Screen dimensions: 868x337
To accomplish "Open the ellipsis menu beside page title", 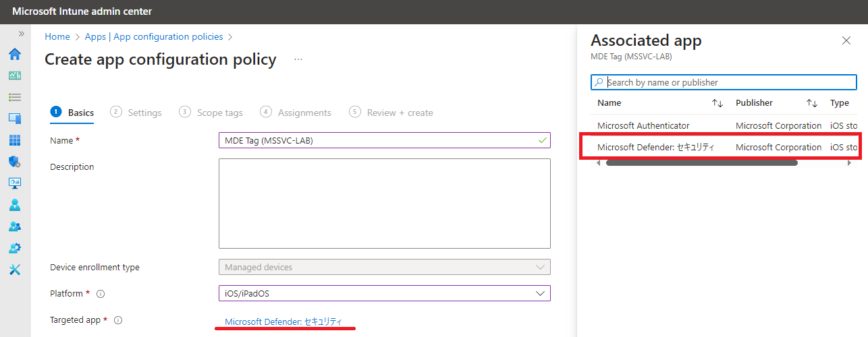I will click(298, 59).
